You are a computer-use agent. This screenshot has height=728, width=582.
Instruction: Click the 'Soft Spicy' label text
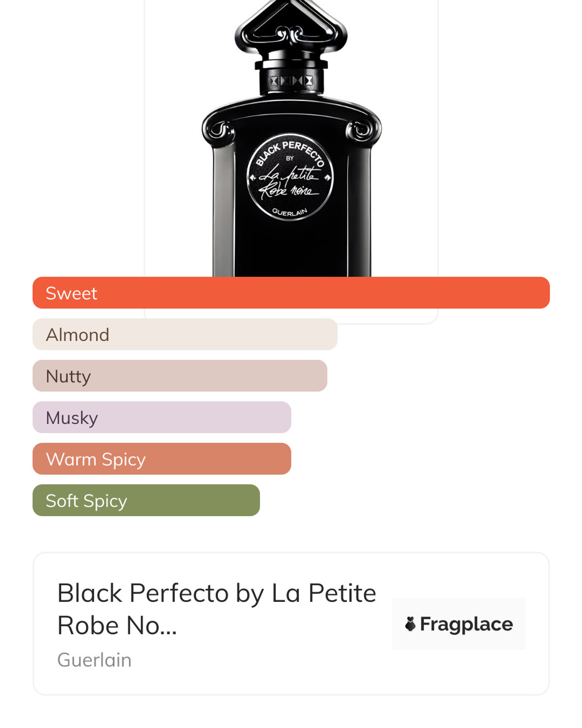click(x=86, y=501)
